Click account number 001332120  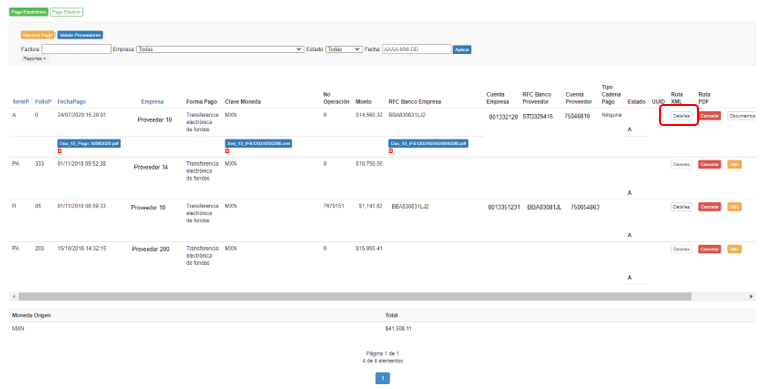click(x=503, y=117)
